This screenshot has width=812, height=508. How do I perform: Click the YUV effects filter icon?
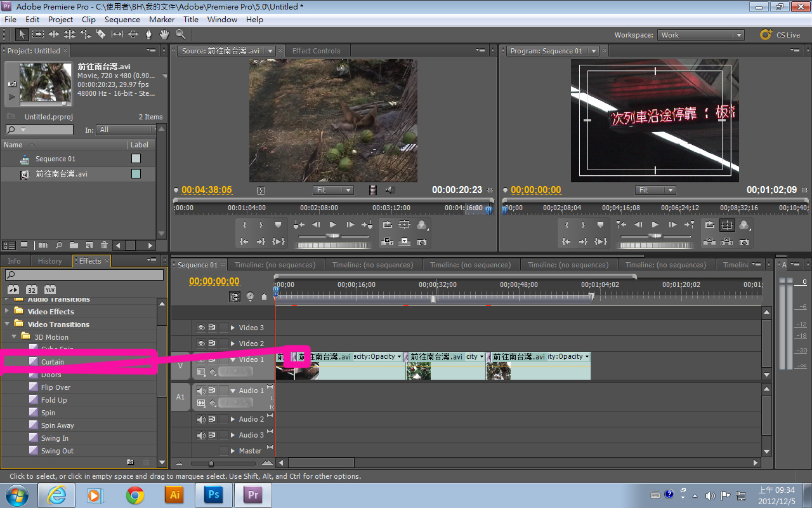[50, 290]
